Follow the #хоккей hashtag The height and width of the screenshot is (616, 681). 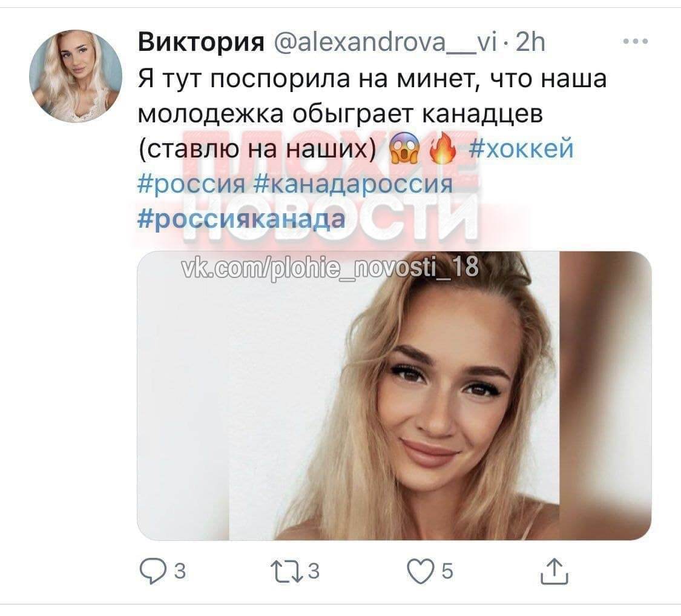[x=522, y=148]
